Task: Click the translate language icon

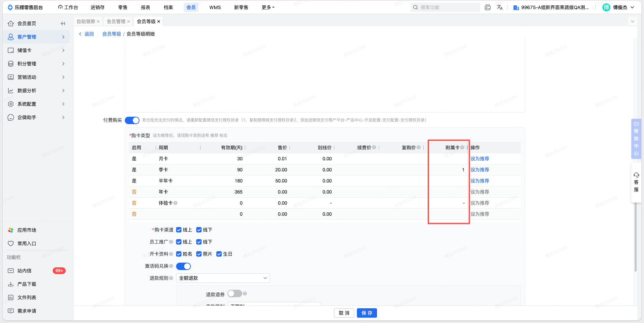Action: 500,7
